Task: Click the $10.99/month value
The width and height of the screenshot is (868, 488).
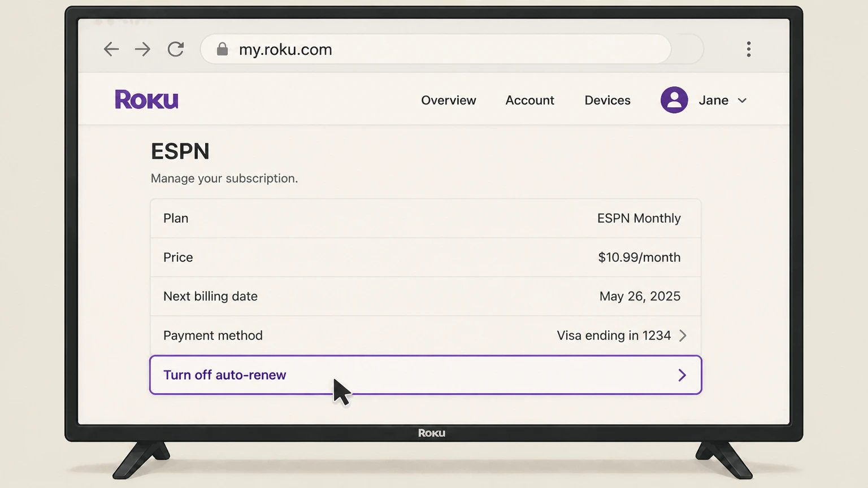Action: (639, 257)
